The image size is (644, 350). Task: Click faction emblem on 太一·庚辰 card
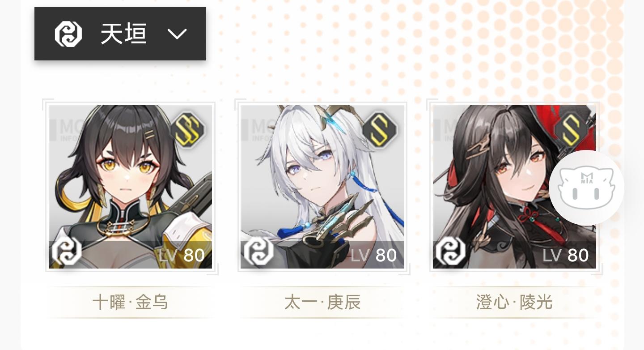pos(258,251)
